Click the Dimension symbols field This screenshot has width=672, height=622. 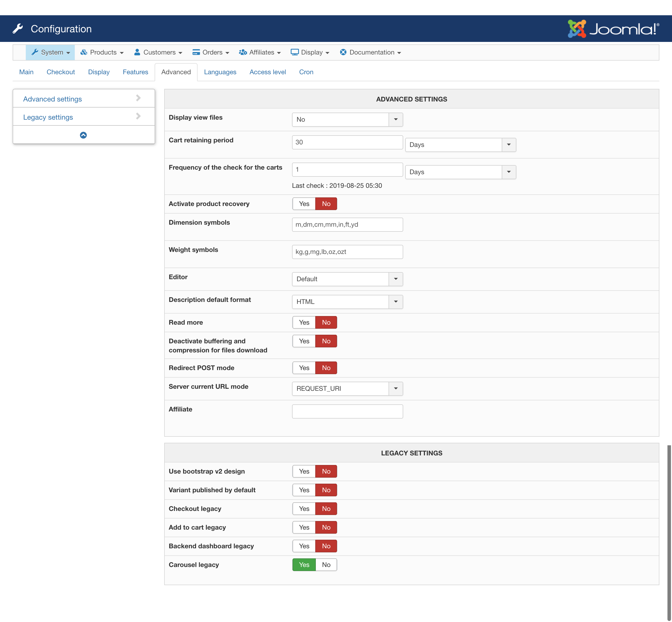tap(347, 224)
